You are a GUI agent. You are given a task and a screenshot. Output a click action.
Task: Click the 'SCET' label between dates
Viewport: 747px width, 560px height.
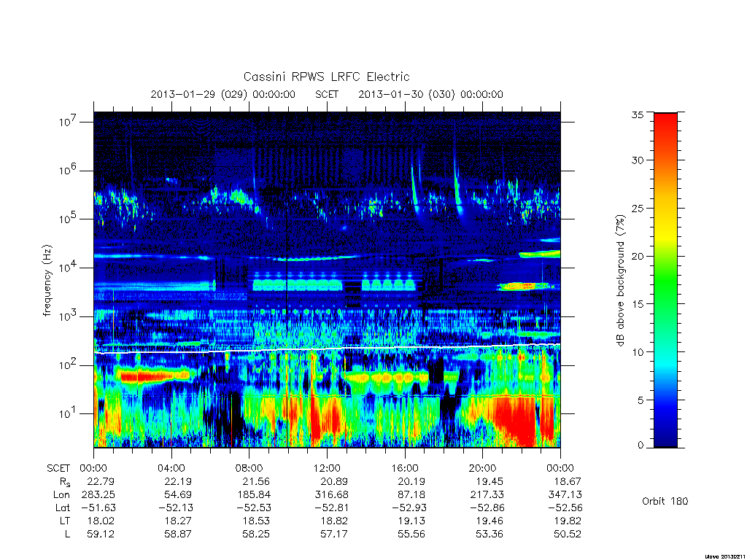click(327, 94)
